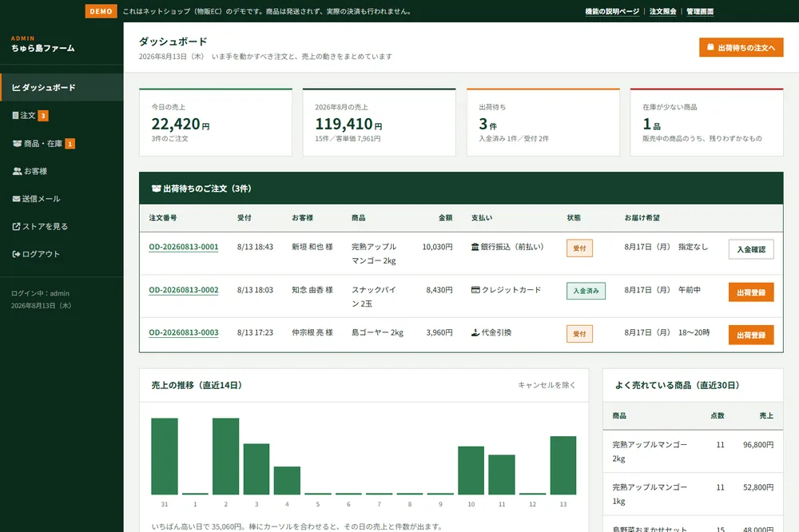This screenshot has width=799, height=532.
Task: Go to 商品・在庫 in sidebar
Action: [x=62, y=144]
